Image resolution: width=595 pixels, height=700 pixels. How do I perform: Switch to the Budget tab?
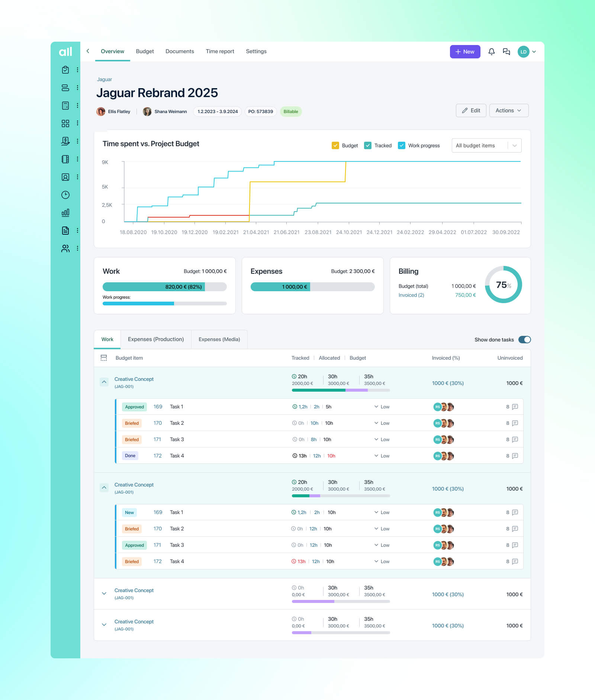145,51
